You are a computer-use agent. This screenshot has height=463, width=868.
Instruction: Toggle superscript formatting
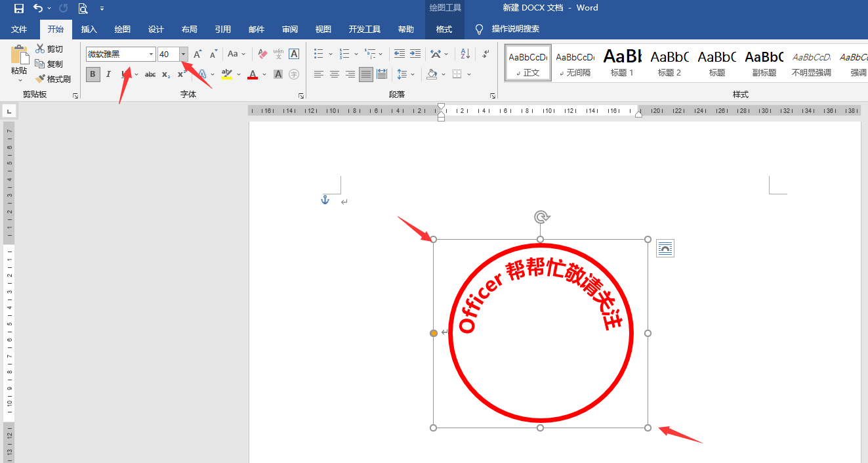point(182,74)
